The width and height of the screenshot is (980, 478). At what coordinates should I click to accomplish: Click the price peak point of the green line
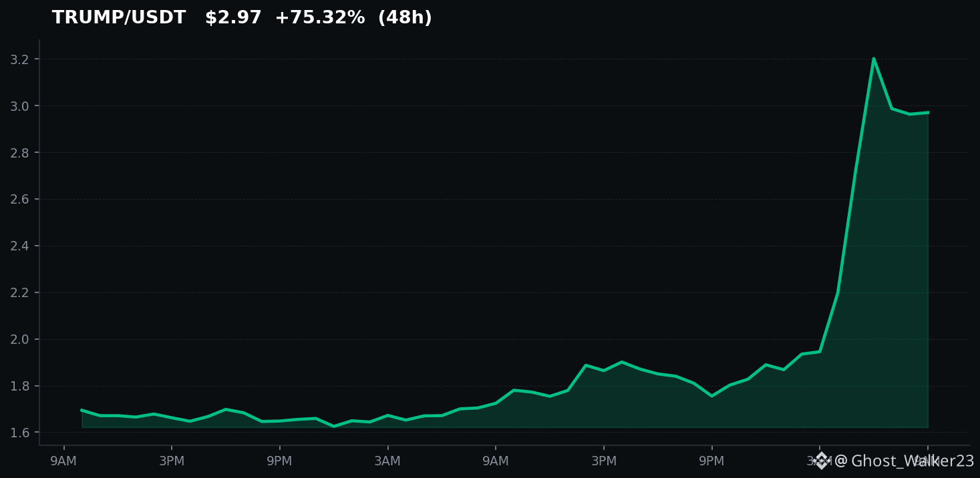873,58
